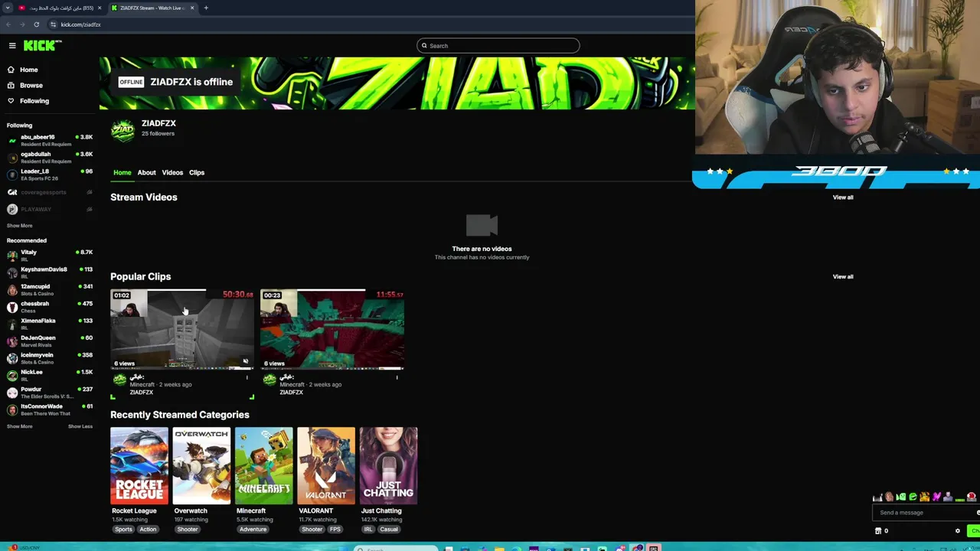Open VALORANT category
Viewport: 980px width, 551px height.
(326, 466)
